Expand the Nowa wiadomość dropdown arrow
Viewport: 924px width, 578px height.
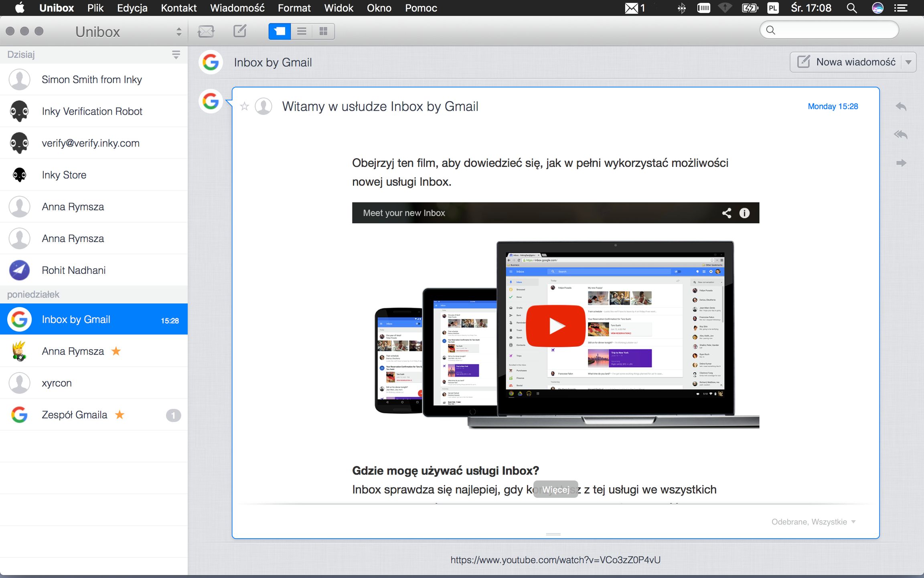[908, 62]
